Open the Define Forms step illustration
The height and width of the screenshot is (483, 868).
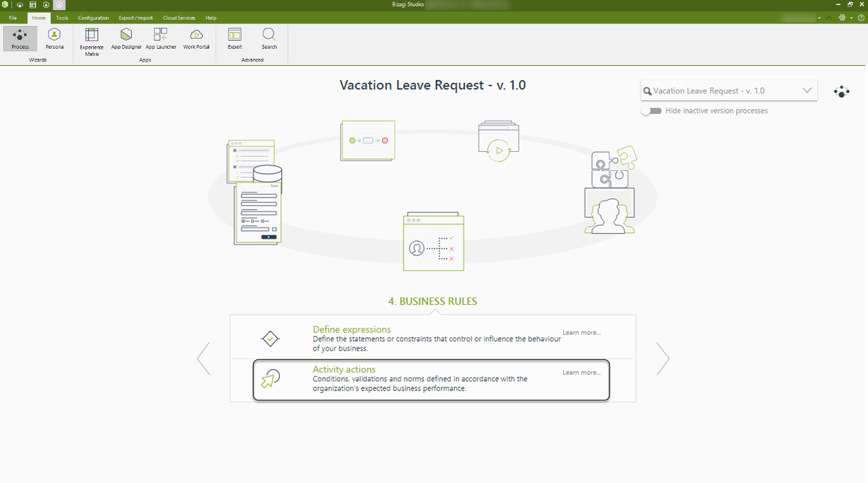(257, 214)
